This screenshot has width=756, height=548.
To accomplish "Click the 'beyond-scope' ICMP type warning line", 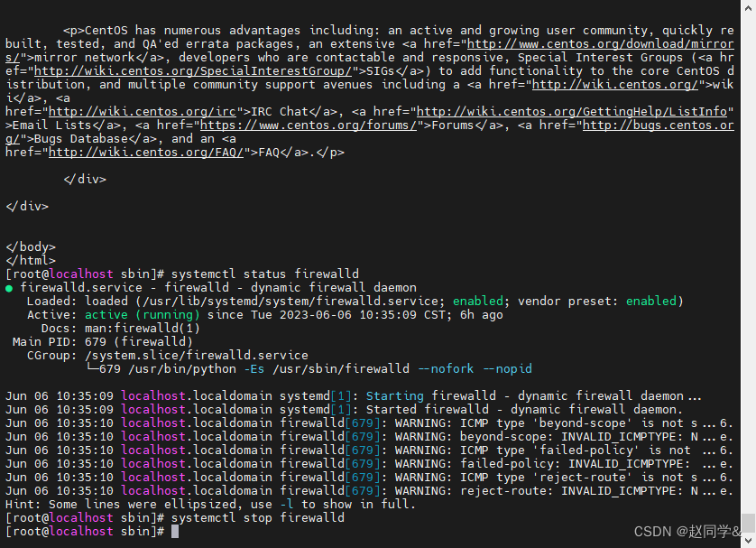I will click(369, 423).
